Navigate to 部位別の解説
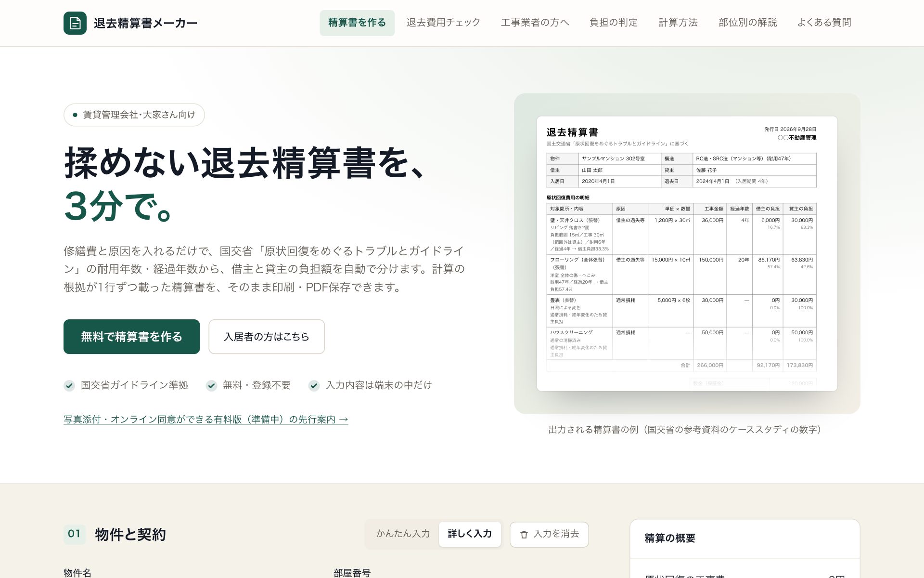The height and width of the screenshot is (578, 924). tap(748, 23)
